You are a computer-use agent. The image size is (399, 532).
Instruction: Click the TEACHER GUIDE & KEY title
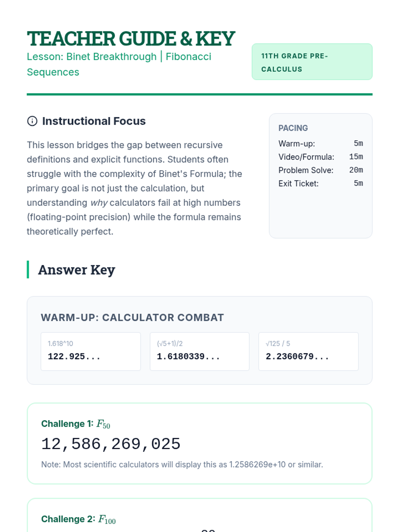click(131, 39)
